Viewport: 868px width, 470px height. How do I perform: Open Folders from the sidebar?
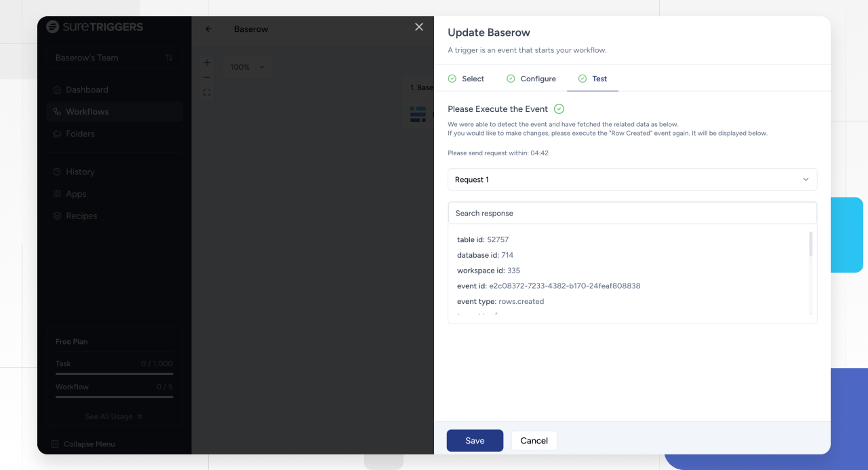pos(115,134)
